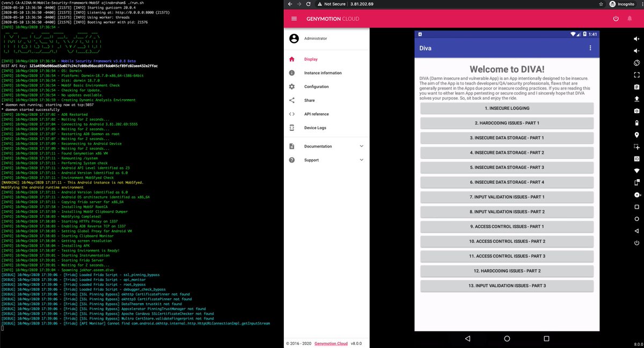Click the browser back arrow
The height and width of the screenshot is (348, 644).
click(x=290, y=4)
